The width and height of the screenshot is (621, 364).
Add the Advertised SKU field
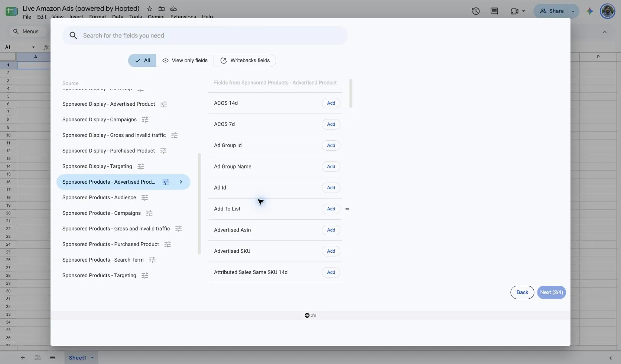331,251
